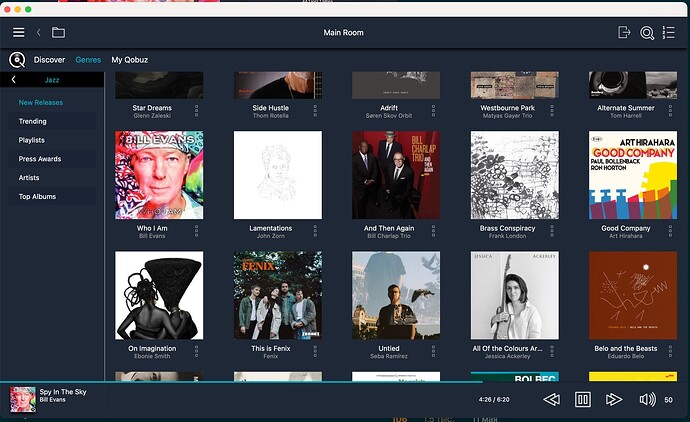This screenshot has height=422, width=690.
Task: Click the Main Room zone title
Action: tap(344, 33)
